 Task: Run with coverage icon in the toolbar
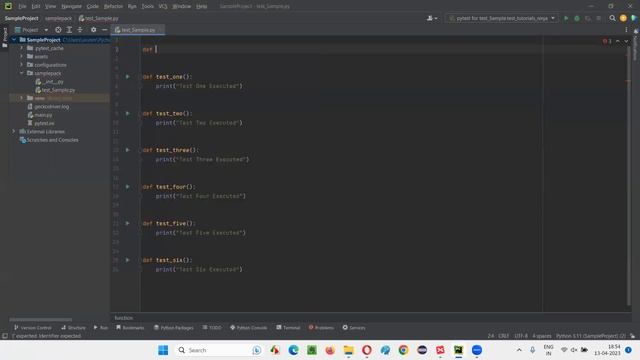point(588,18)
